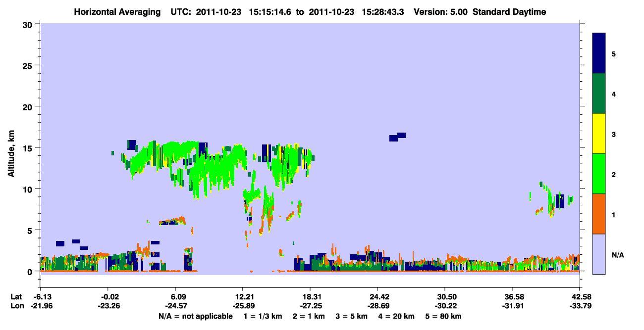
Task: Click latitude value 24.42
Action: coord(377,297)
